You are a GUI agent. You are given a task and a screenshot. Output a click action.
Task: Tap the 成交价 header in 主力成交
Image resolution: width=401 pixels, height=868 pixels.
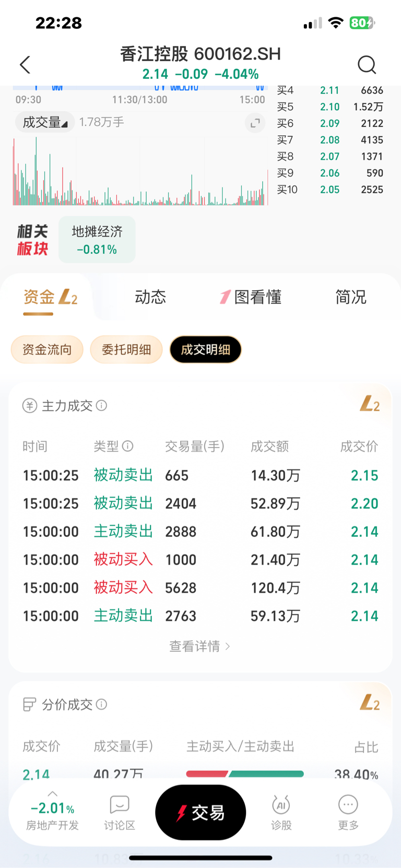[x=359, y=447]
